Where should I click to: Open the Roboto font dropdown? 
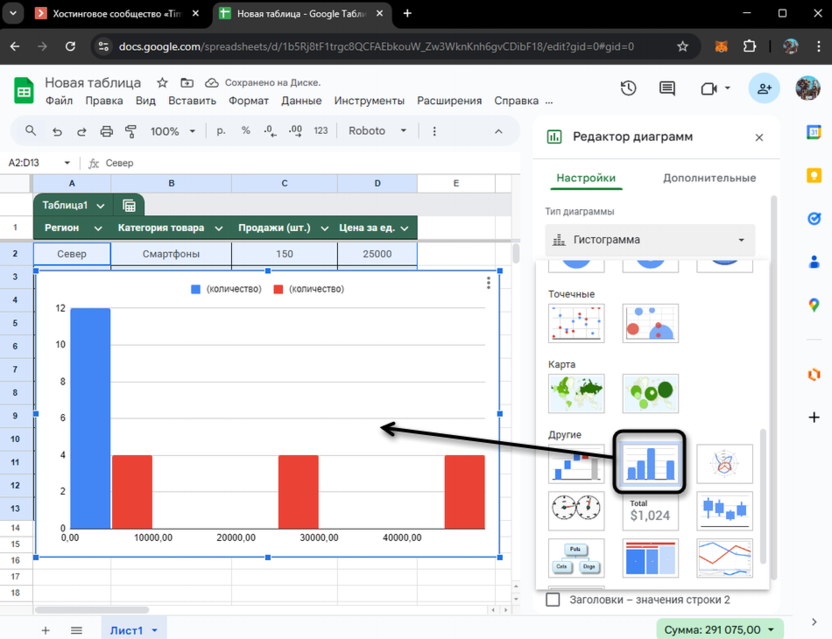click(377, 131)
